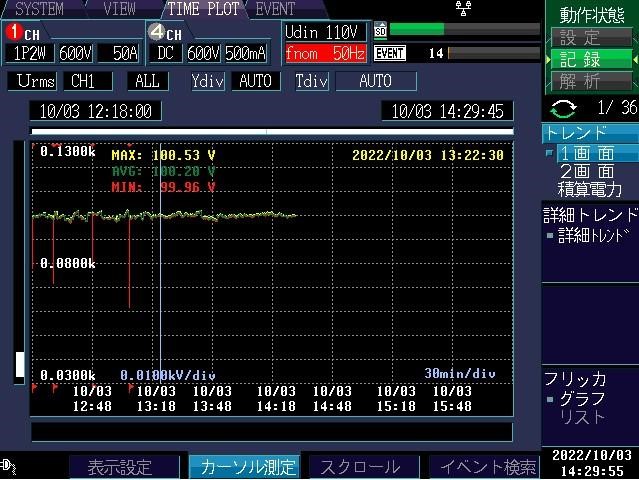Viewport: 639px width, 480px height.
Task: Click the 30min/div scale label
Action: click(x=460, y=373)
